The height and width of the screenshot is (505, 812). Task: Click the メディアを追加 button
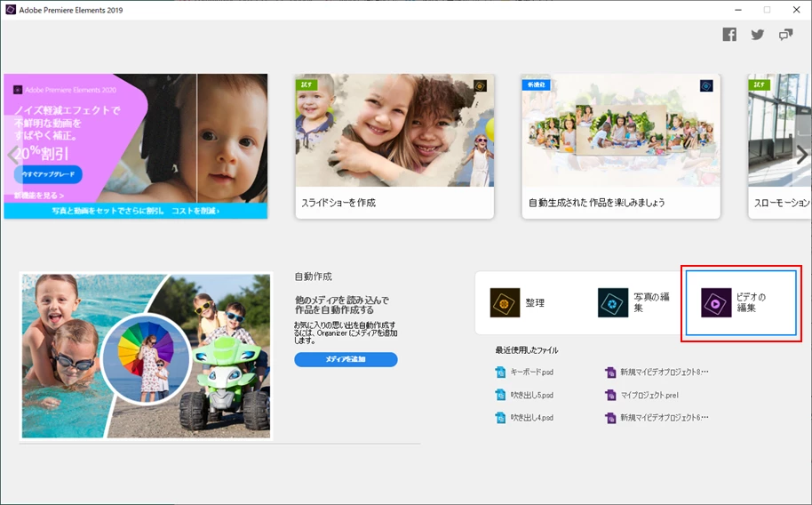tap(346, 359)
